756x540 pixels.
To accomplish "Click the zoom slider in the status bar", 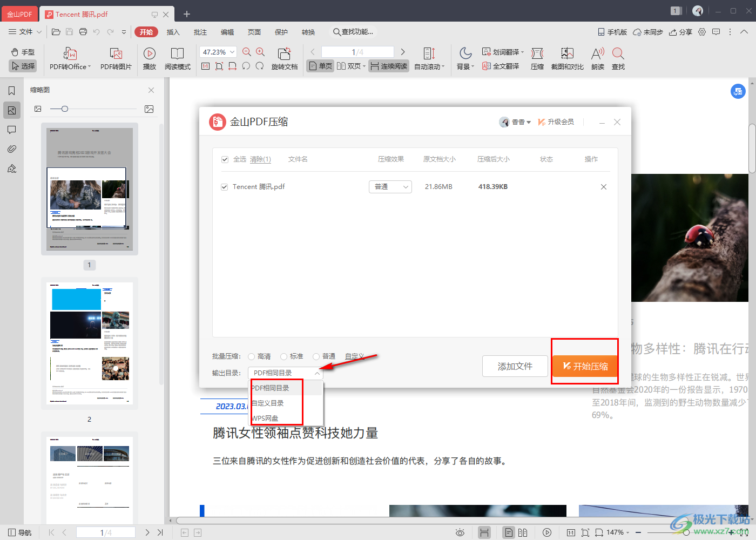I will [686, 532].
